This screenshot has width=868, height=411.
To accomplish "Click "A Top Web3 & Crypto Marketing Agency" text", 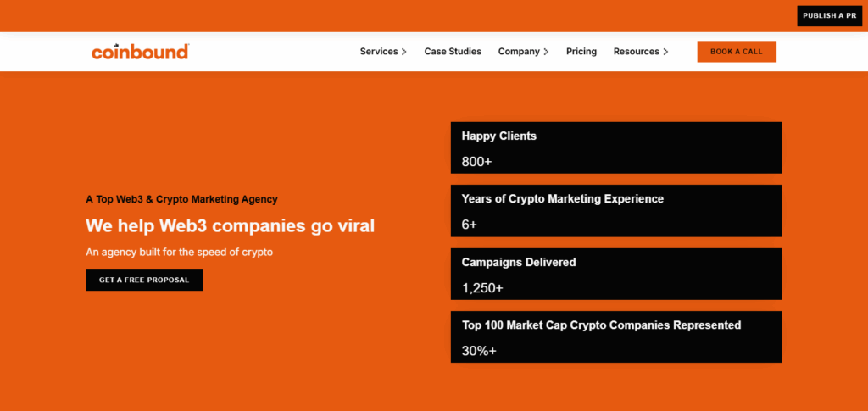I will coord(181,199).
